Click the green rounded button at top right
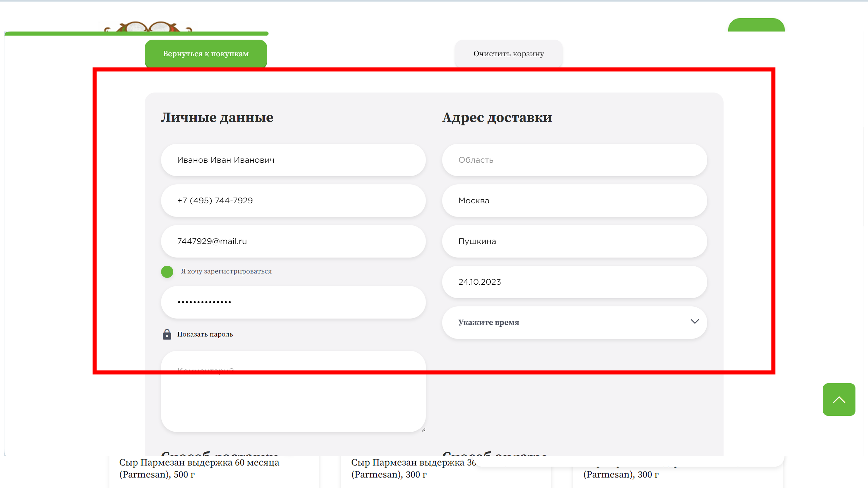 click(x=756, y=25)
